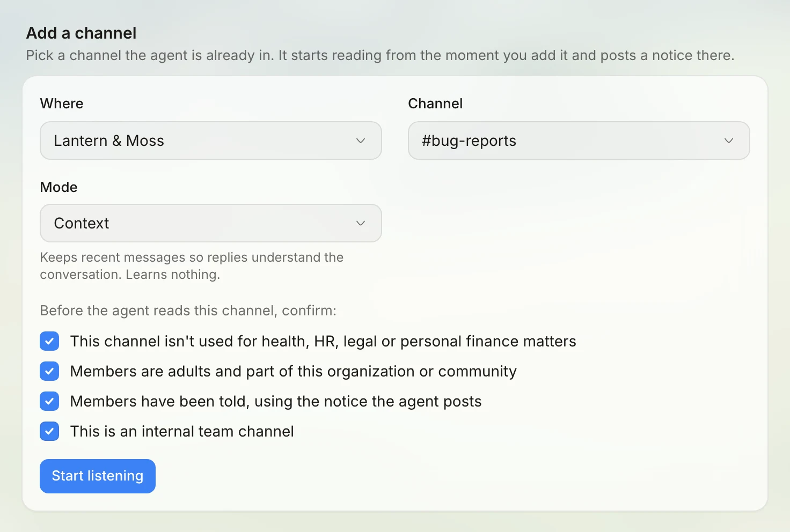Open the Where dropdown showing Lantern & Moss
This screenshot has height=532, width=790.
coord(211,141)
